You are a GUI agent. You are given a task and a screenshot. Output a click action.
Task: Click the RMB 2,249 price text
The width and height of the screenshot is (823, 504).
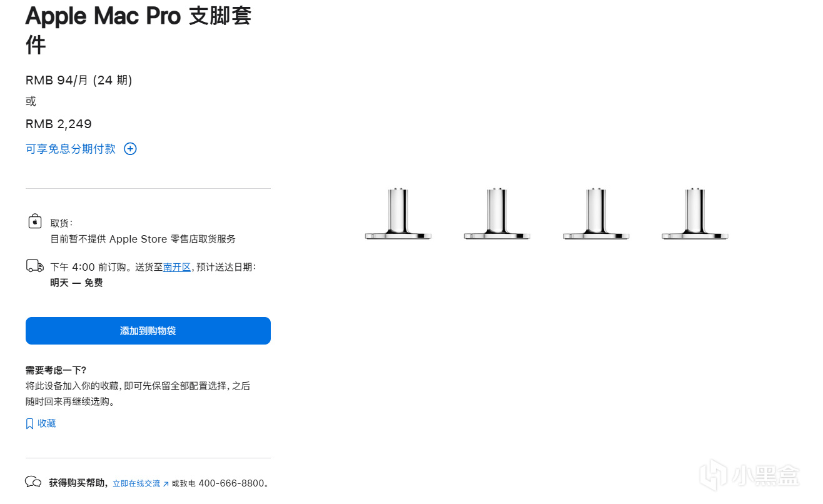coord(59,124)
